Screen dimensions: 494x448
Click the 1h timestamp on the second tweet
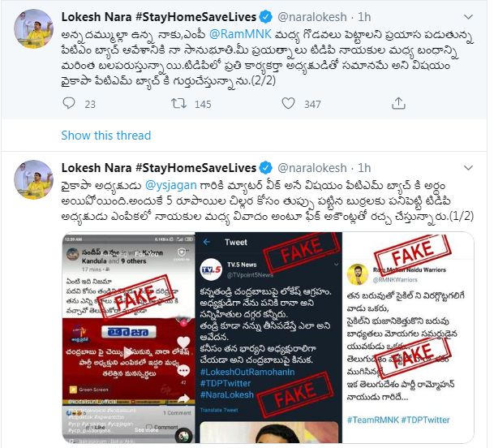(364, 168)
